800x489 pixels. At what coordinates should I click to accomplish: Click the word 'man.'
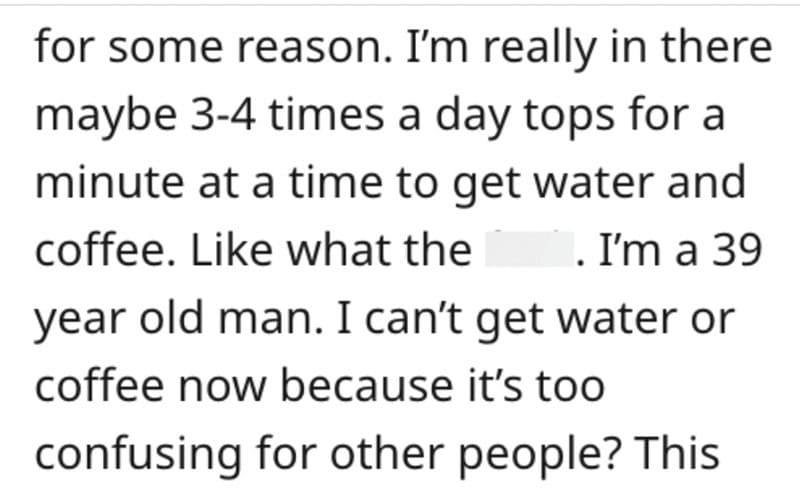(271, 320)
